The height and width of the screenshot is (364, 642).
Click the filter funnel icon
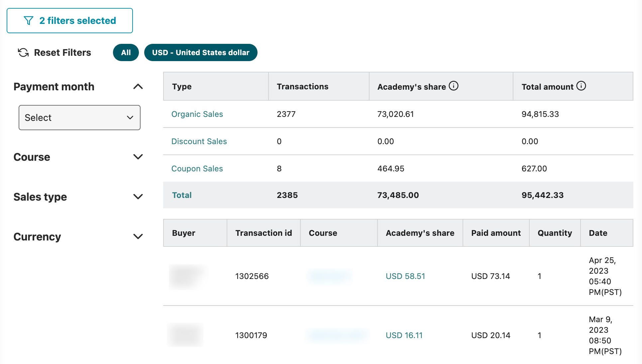pyautogui.click(x=29, y=21)
